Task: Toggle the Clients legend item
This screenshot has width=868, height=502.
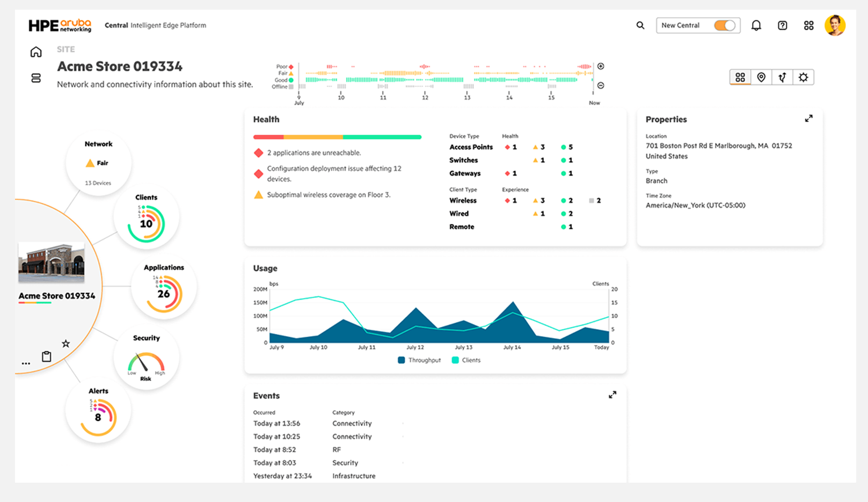Action: (466, 360)
